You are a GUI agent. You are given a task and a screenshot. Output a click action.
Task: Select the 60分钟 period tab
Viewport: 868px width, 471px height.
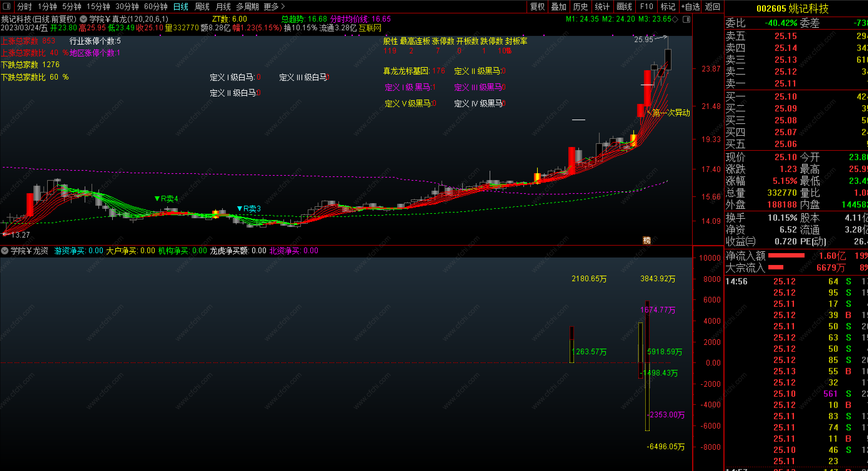pos(156,6)
